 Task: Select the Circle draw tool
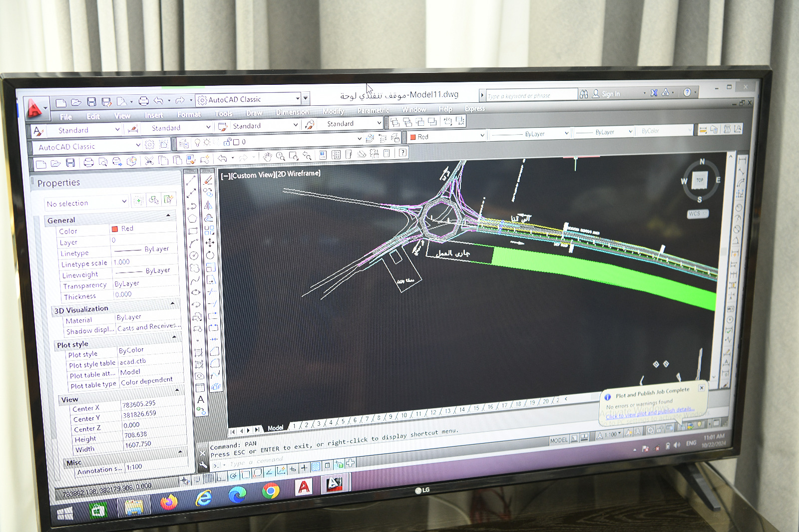(x=194, y=256)
